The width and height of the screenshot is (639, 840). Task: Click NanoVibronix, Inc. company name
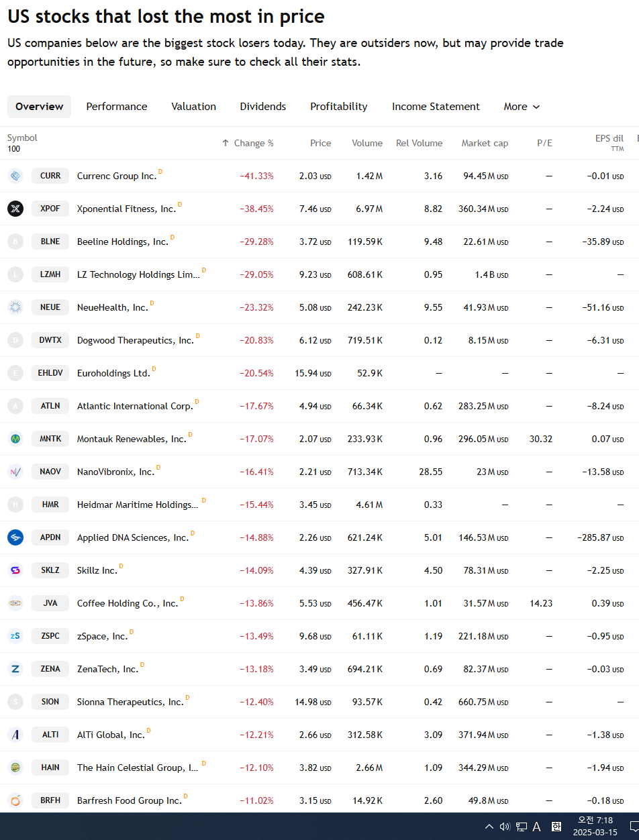115,472
